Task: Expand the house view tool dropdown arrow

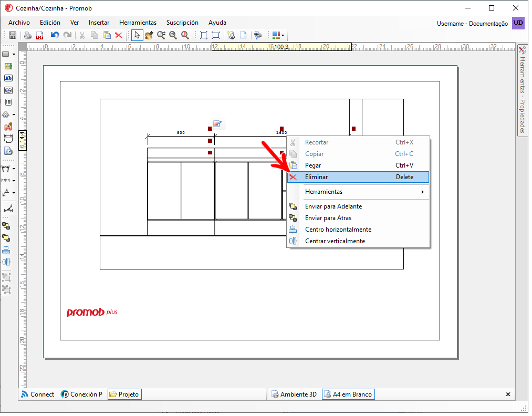Action: 14,115
